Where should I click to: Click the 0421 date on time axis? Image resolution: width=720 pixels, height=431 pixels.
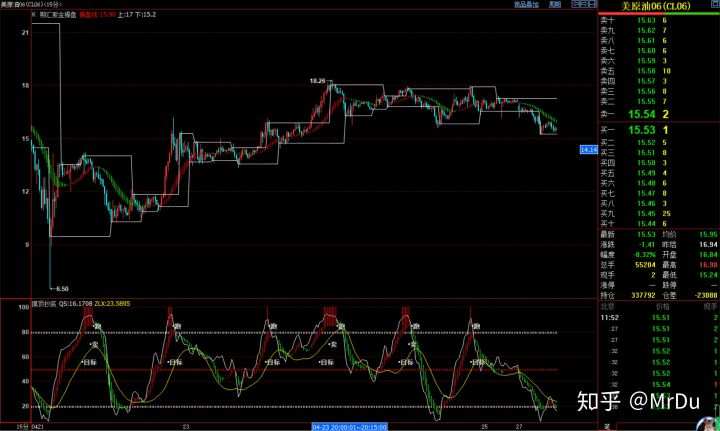pos(38,427)
